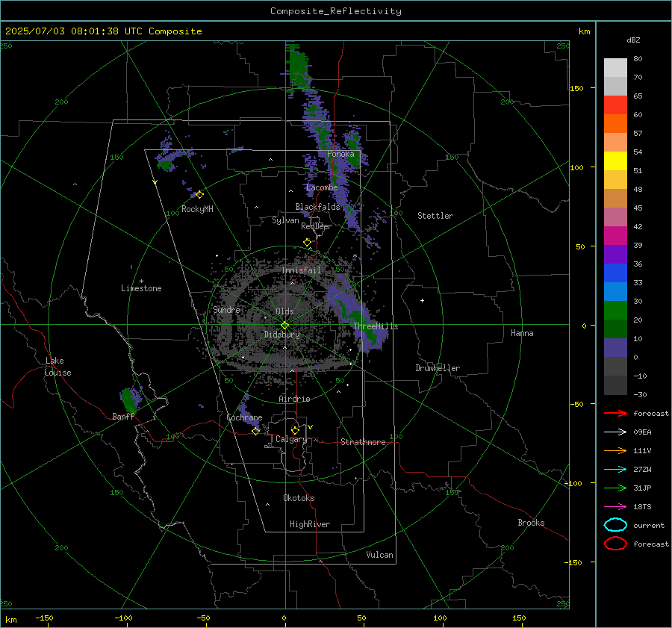Click the 150 tick on right km axis
This screenshot has height=628, width=672.
[x=576, y=88]
